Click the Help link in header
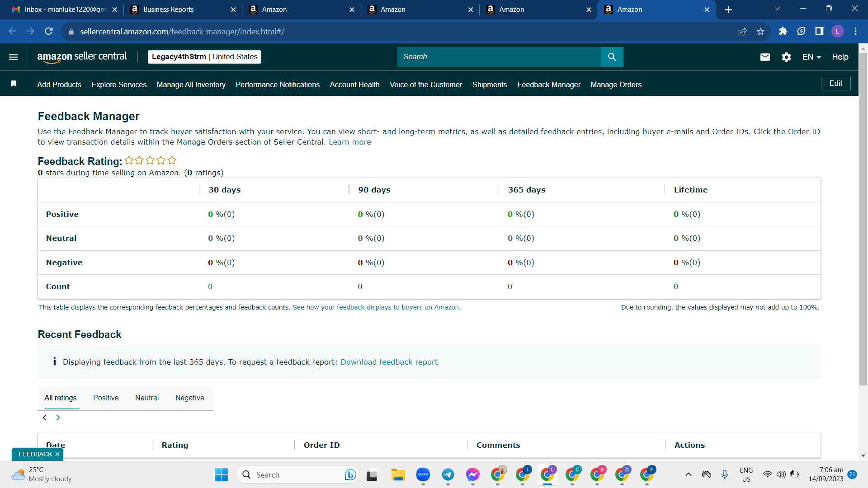Screen dimensions: 868x488 point(840,57)
